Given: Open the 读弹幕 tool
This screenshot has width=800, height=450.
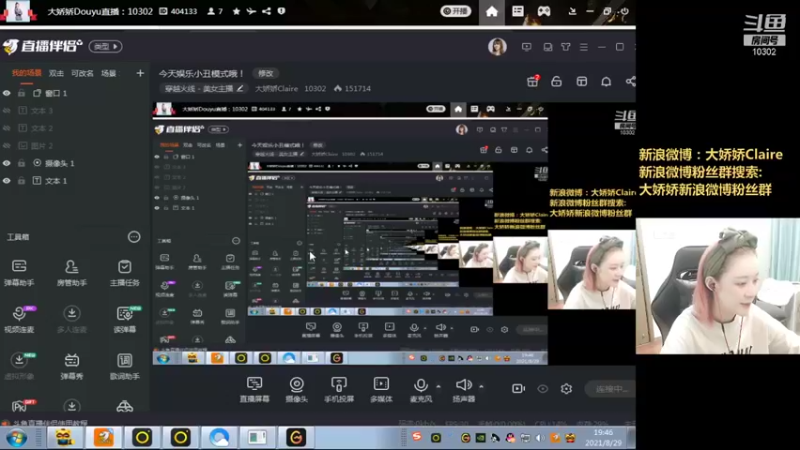Looking at the screenshot, I should pos(124,319).
